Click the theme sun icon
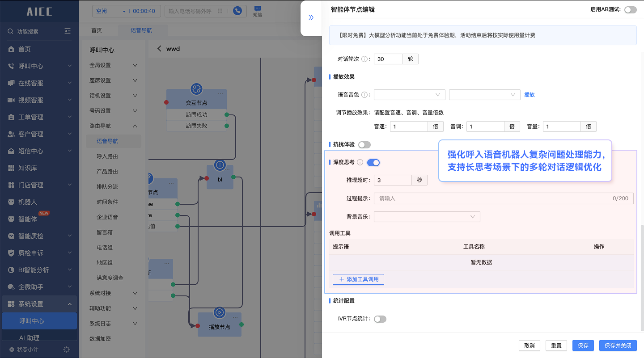This screenshot has width=644, height=358. point(67,349)
